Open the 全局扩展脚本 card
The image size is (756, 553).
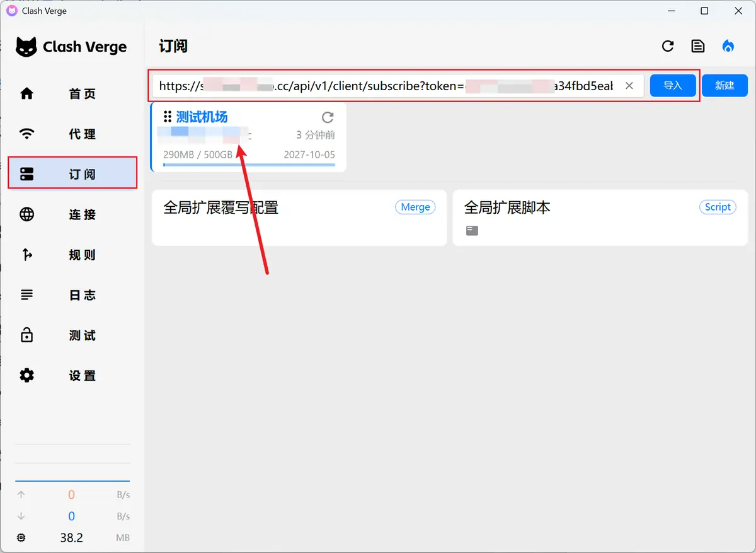coord(600,218)
